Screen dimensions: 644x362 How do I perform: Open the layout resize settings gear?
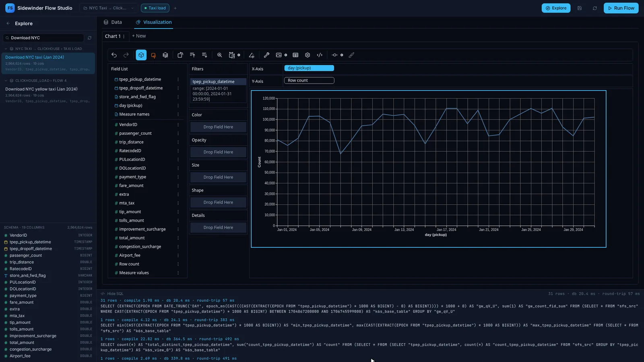(x=239, y=55)
